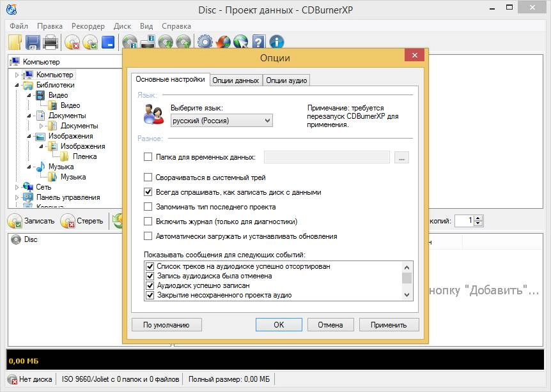Screen dimensions: 551x392
Task: Click the Отмена button
Action: pyautogui.click(x=330, y=324)
